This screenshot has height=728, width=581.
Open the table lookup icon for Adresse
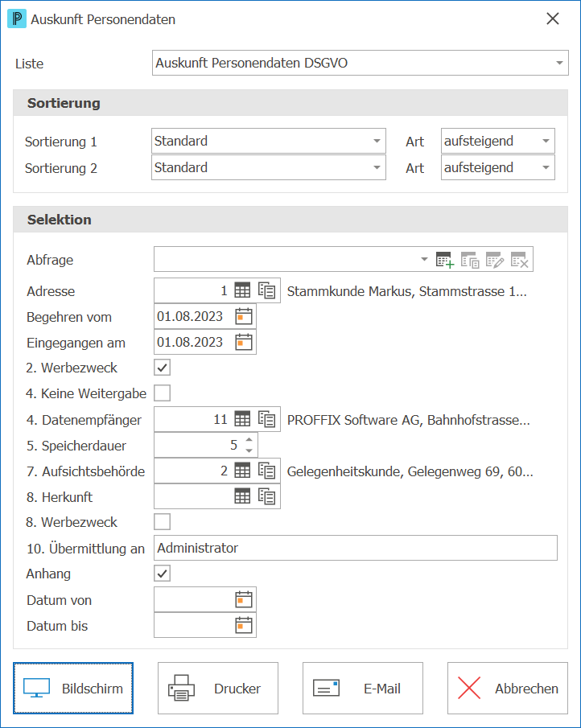242,290
